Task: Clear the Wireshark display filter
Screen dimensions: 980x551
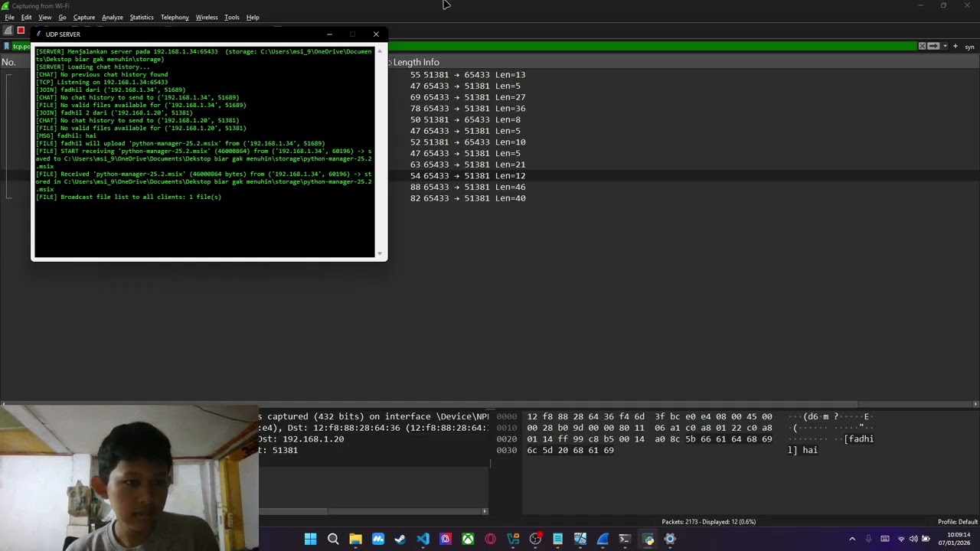Action: point(923,47)
